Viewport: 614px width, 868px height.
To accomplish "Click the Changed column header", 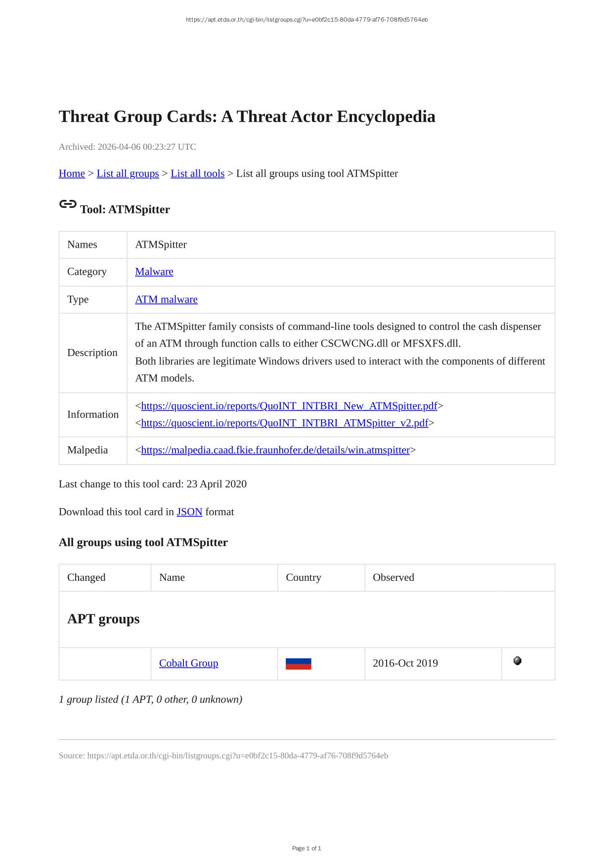I will [87, 577].
